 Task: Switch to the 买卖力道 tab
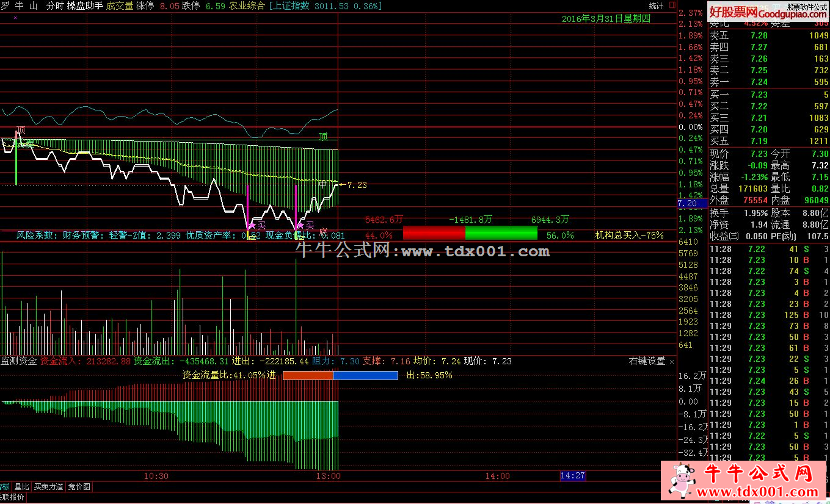point(49,486)
